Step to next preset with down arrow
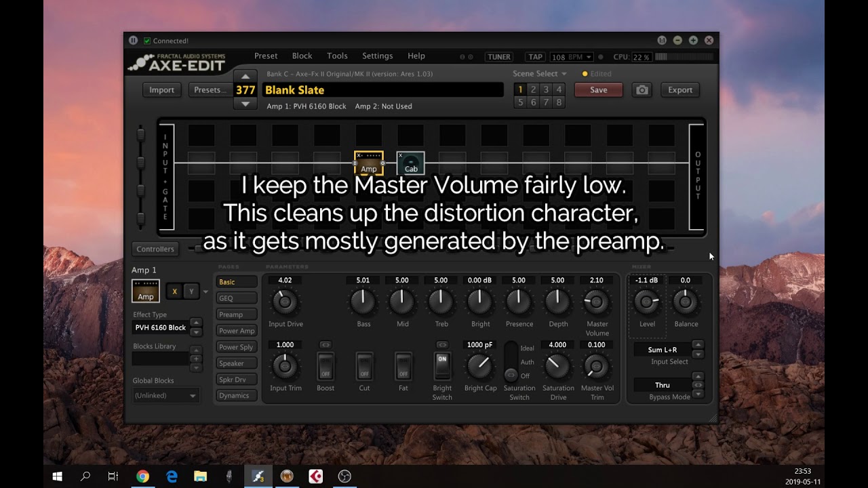Viewport: 868px width, 488px height. pyautogui.click(x=245, y=104)
